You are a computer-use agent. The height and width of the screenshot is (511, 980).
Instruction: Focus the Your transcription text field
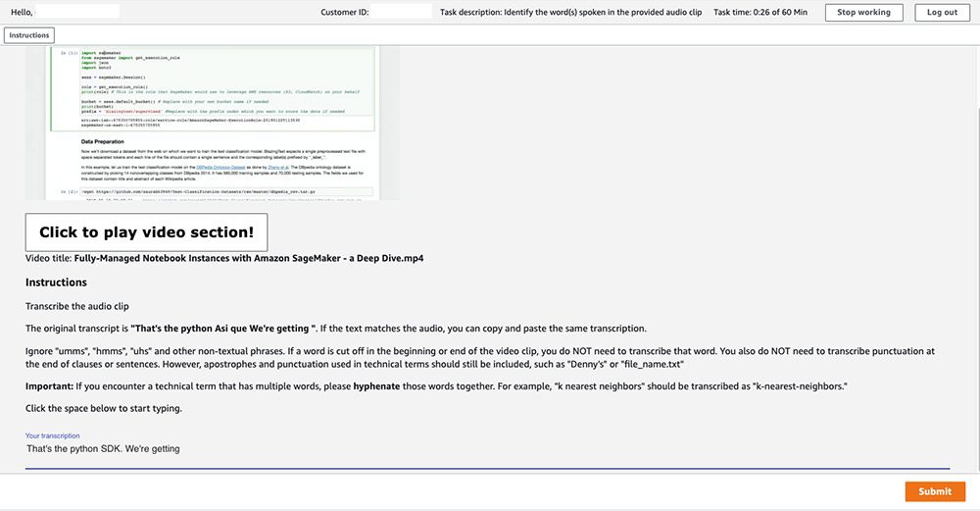click(487, 449)
